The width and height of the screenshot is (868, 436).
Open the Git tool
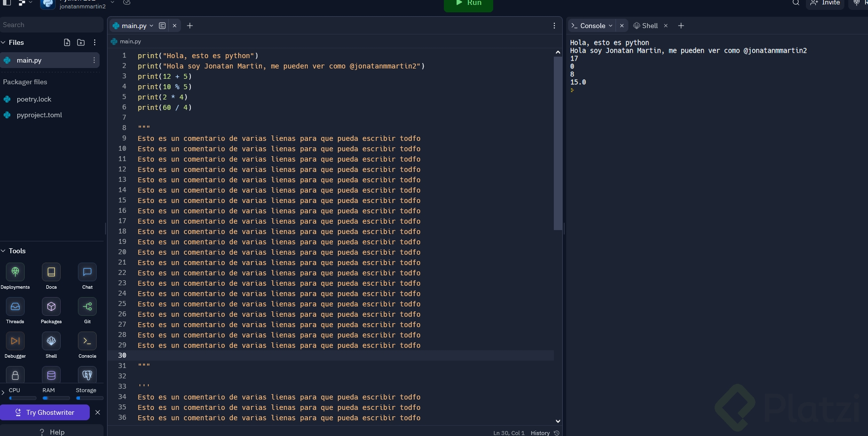[x=87, y=306]
